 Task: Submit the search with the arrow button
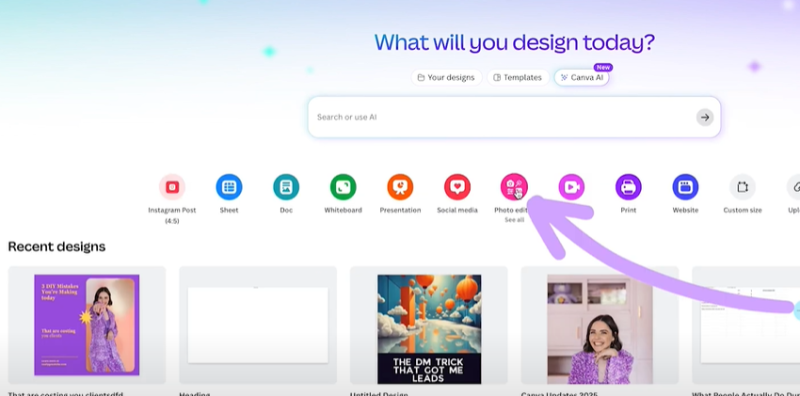point(705,117)
